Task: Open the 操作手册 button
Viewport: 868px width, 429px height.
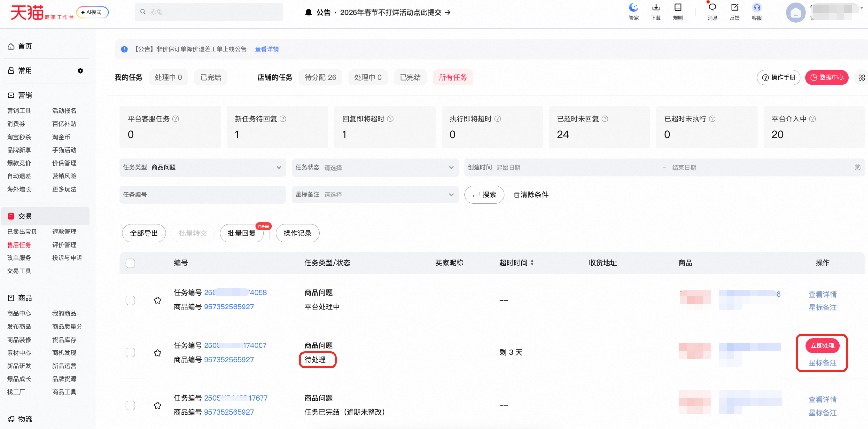Action: [778, 78]
